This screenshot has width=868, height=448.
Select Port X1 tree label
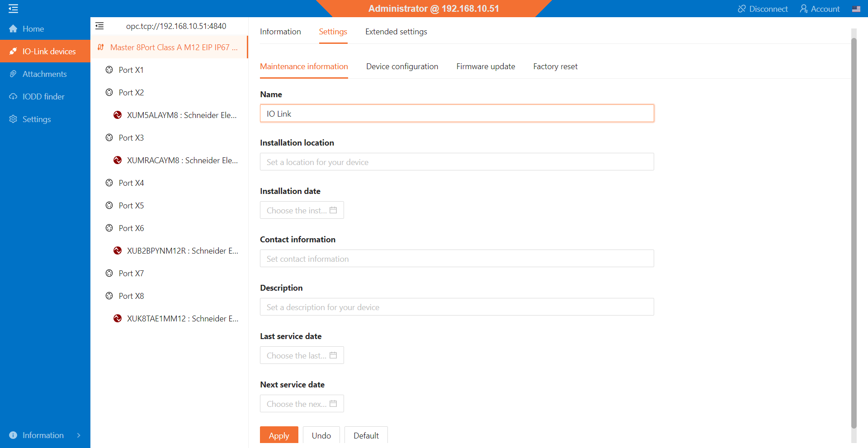(x=131, y=70)
